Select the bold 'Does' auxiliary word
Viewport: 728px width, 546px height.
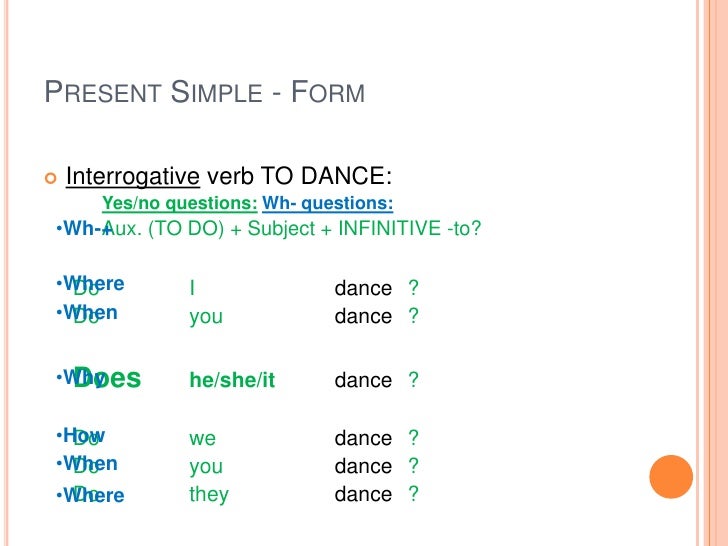(x=107, y=378)
